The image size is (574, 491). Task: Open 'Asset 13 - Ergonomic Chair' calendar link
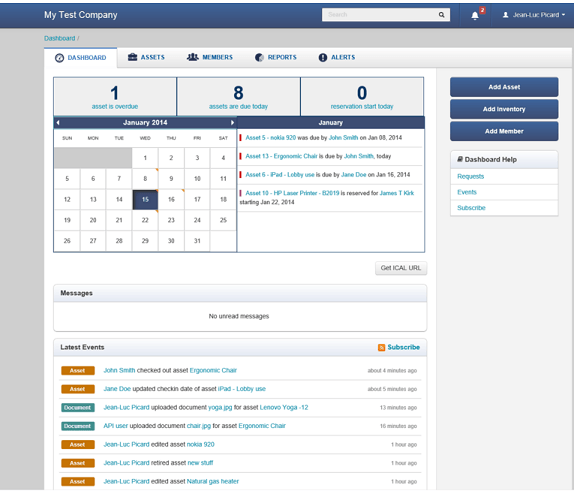281,156
